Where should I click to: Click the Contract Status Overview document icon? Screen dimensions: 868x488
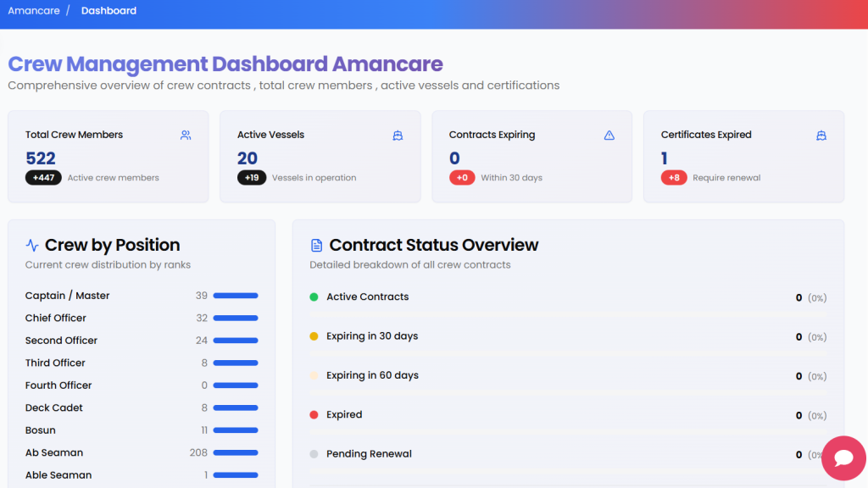click(317, 245)
